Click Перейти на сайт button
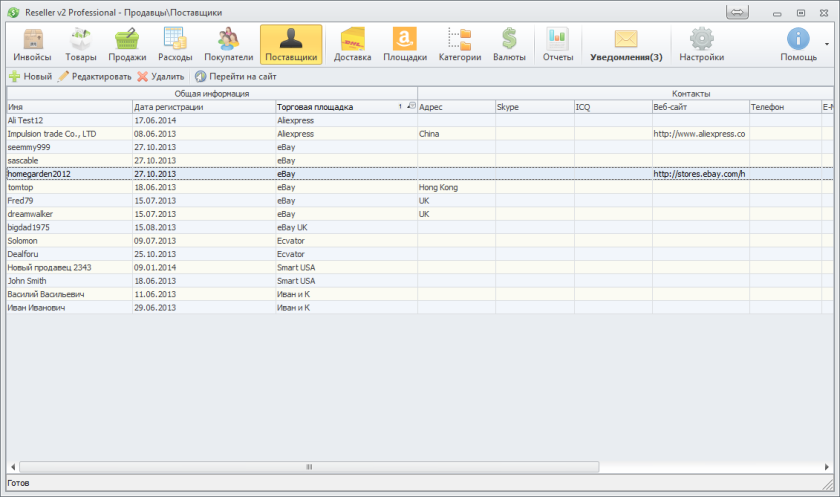 235,76
